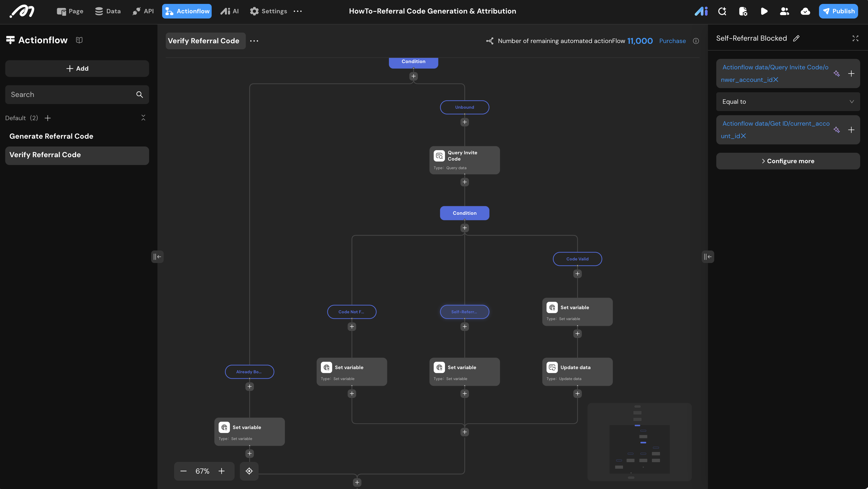Click the Search actionflow input field
This screenshot has width=868, height=489.
pos(71,95)
